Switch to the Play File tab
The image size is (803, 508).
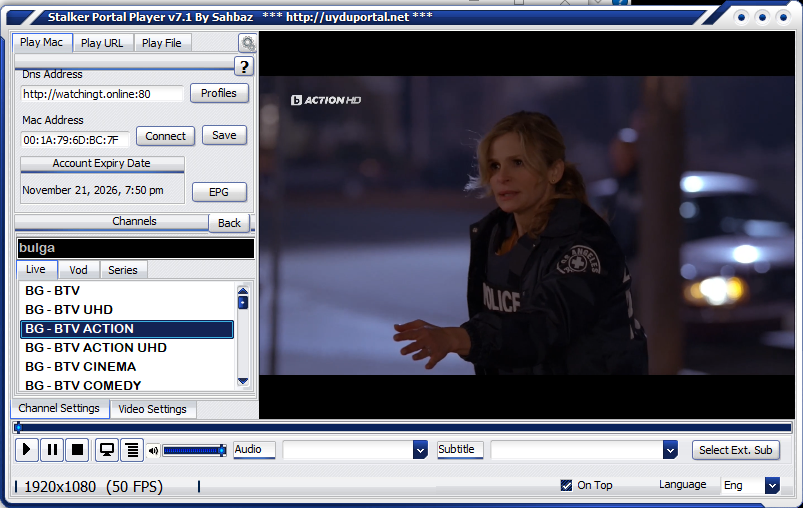[162, 43]
